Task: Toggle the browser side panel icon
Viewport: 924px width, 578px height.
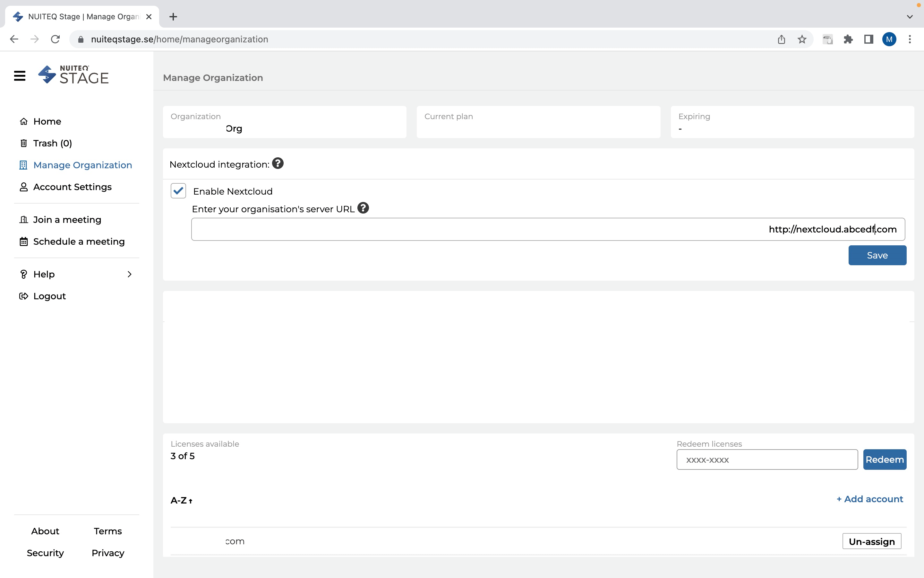Action: tap(868, 39)
